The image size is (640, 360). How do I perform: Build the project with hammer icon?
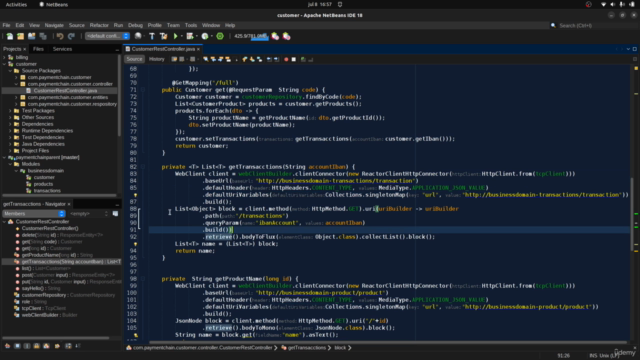click(x=152, y=36)
